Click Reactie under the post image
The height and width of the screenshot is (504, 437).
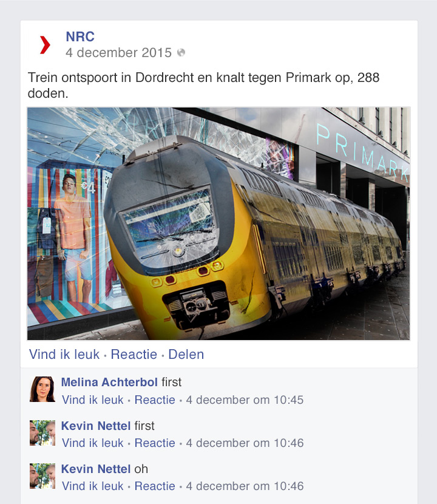coord(134,354)
